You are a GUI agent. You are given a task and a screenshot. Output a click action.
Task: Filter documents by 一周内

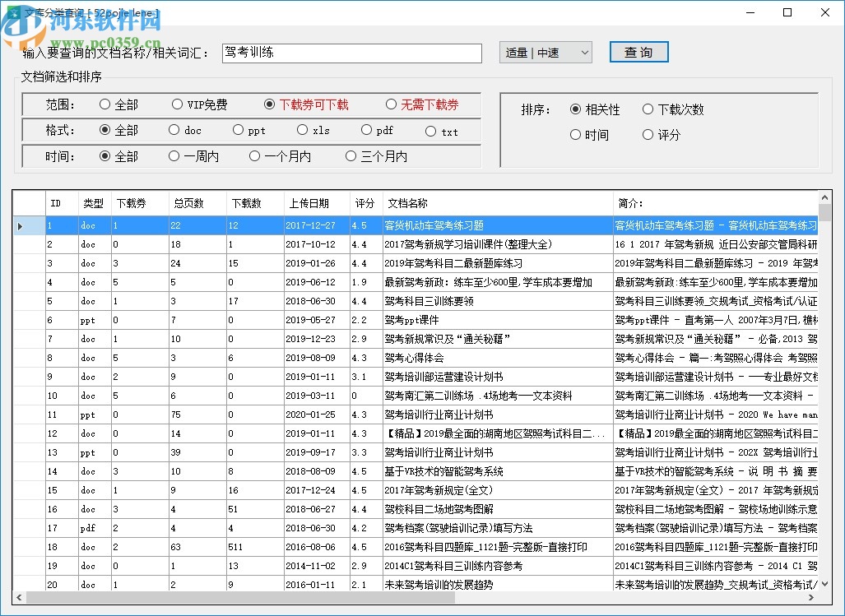(174, 156)
